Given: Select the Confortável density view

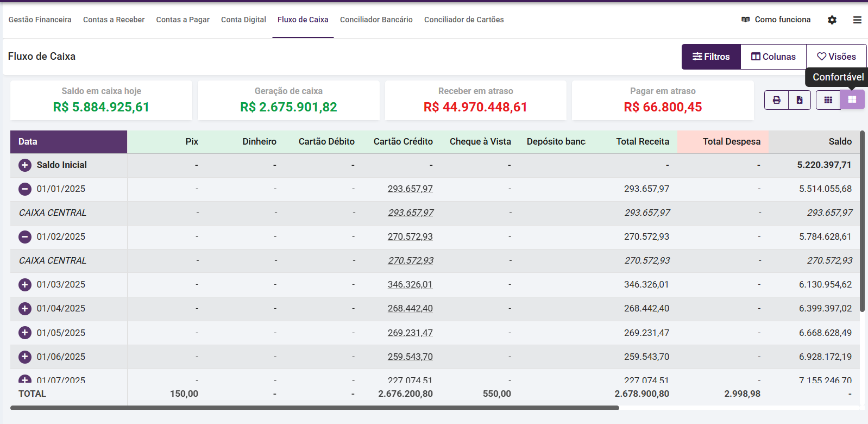Looking at the screenshot, I should coord(852,100).
